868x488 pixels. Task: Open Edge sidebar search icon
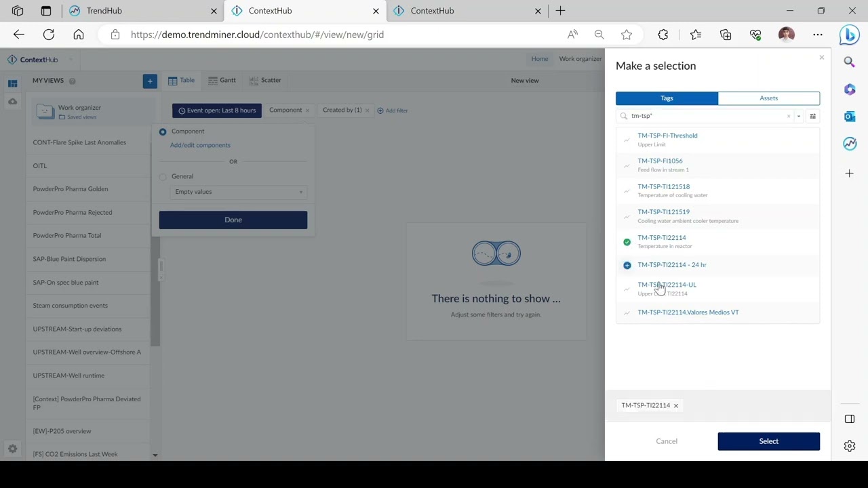pos(850,62)
